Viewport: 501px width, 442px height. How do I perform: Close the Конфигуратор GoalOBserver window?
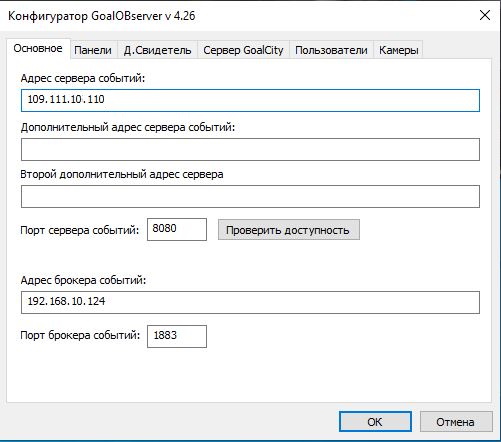point(485,15)
